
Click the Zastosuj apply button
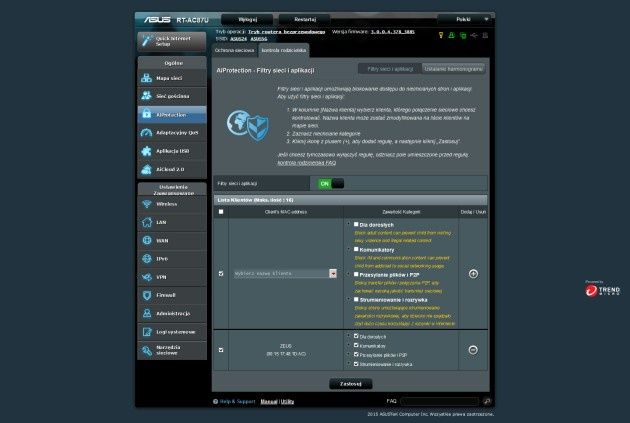350,384
